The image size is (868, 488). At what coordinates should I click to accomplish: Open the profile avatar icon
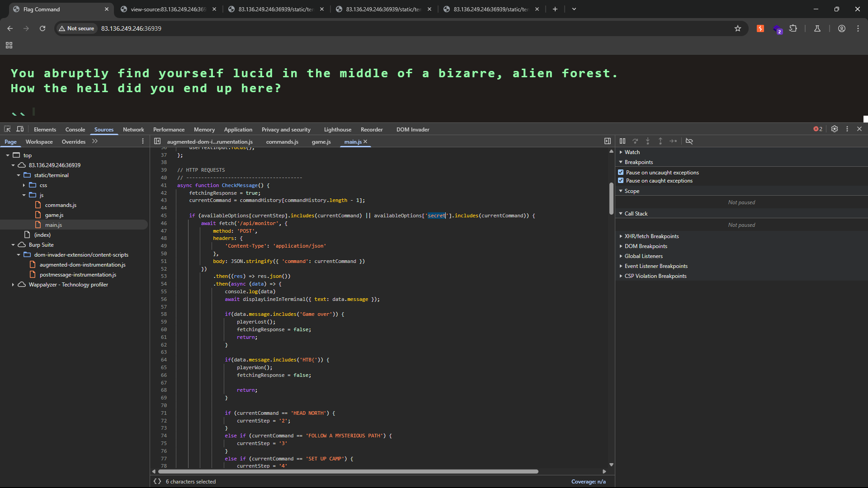(842, 28)
